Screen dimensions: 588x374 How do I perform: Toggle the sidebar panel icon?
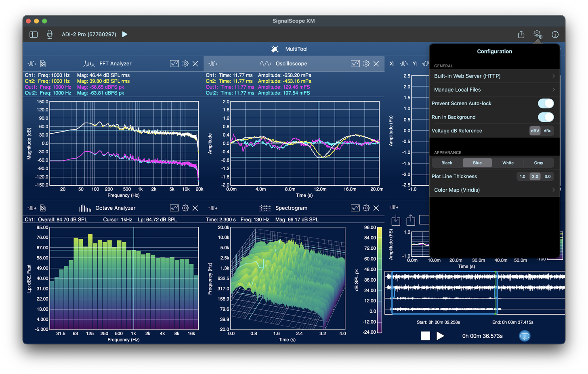[x=34, y=35]
